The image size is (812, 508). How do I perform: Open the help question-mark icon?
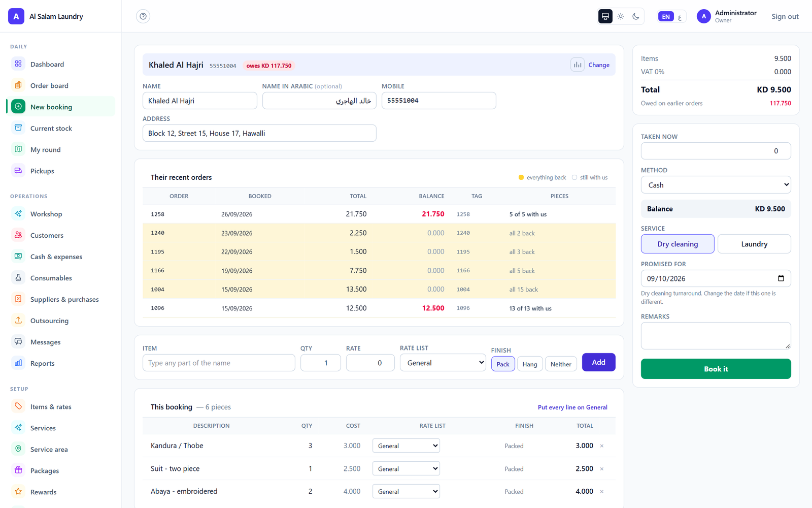[143, 16]
